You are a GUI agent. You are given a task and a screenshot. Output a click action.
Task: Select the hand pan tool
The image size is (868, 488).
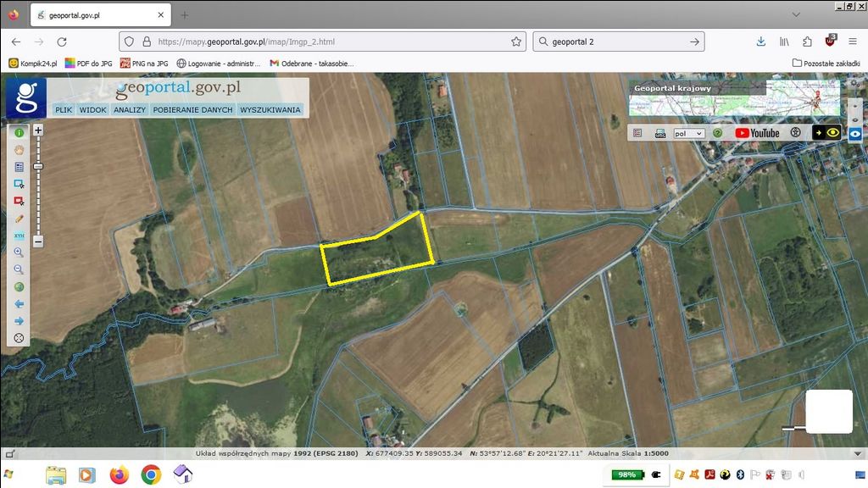[19, 149]
